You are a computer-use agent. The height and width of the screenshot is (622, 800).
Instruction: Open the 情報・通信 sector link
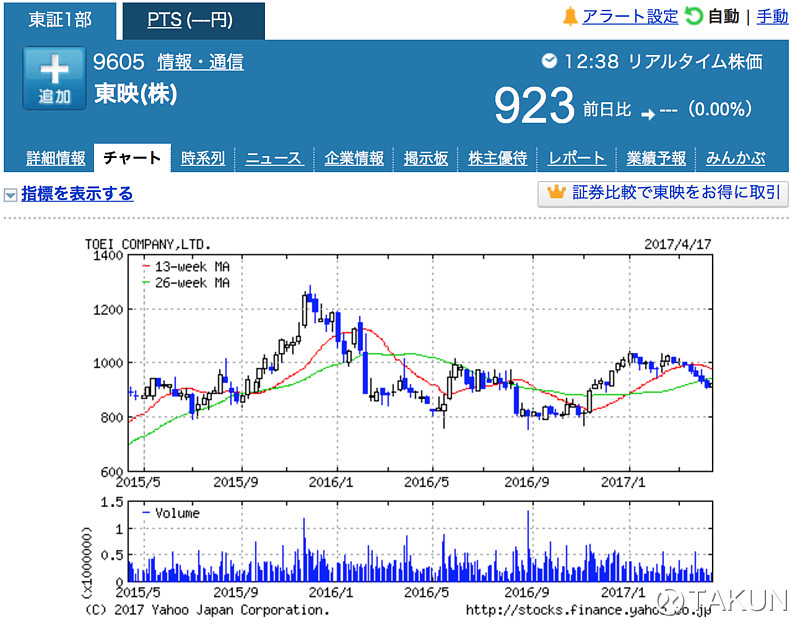coord(201,62)
